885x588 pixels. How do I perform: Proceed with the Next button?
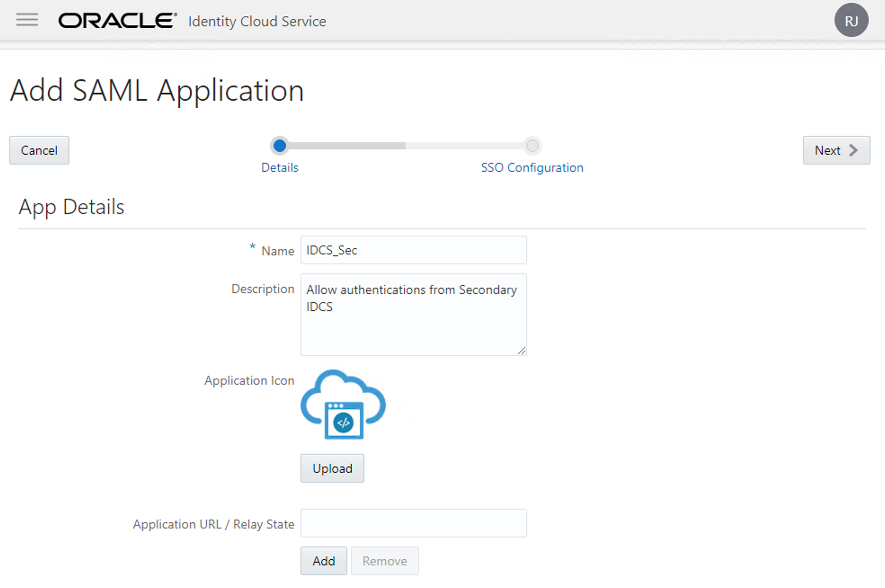pyautogui.click(x=836, y=150)
